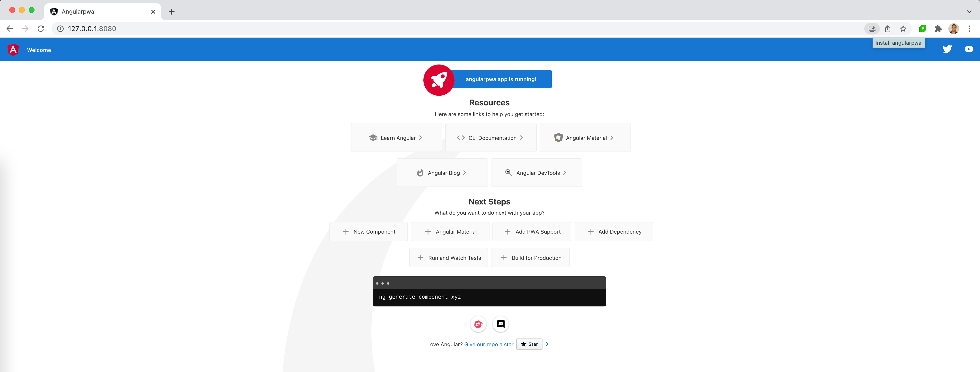Click the tab search dropdown arrow
Viewport: 980px width, 372px height.
click(969, 12)
